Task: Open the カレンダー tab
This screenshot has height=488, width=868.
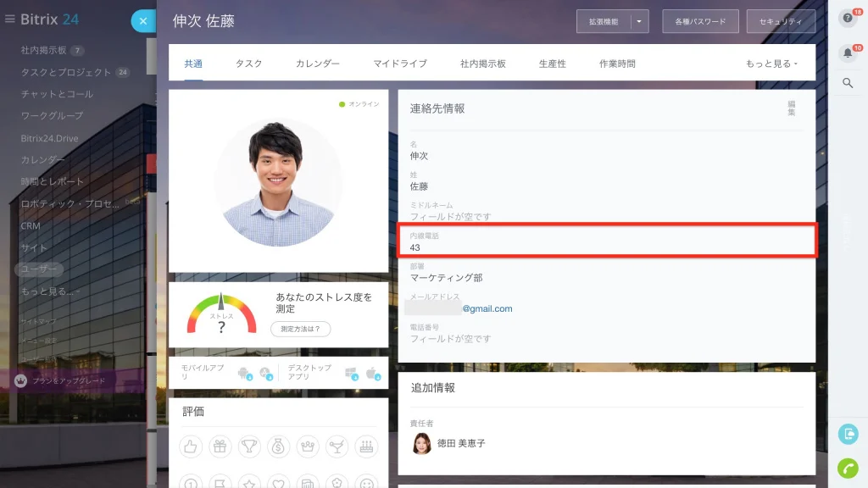Action: pyautogui.click(x=318, y=64)
